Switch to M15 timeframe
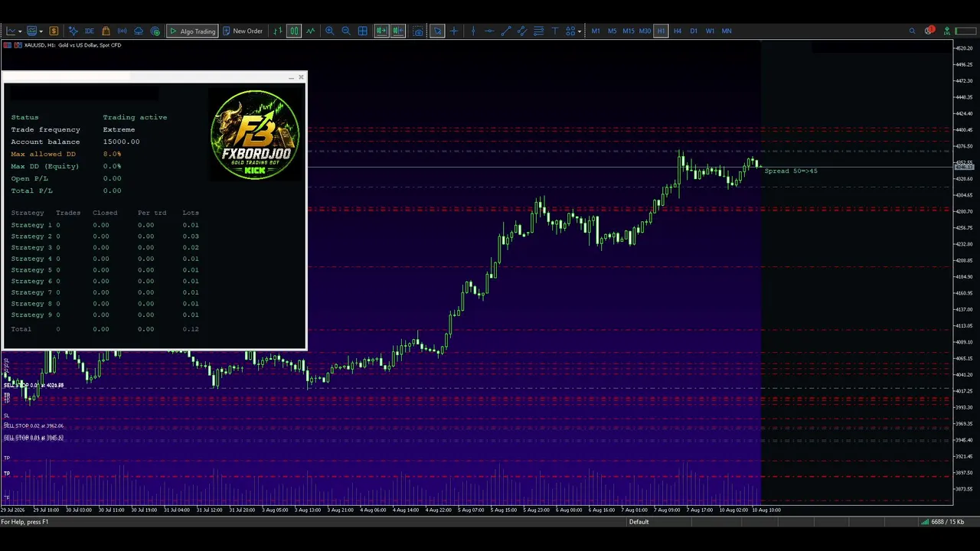980x551 pixels. click(x=629, y=31)
